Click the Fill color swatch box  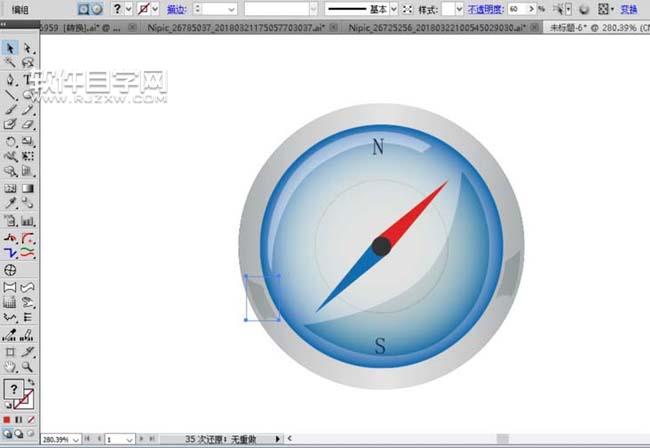coord(14,389)
